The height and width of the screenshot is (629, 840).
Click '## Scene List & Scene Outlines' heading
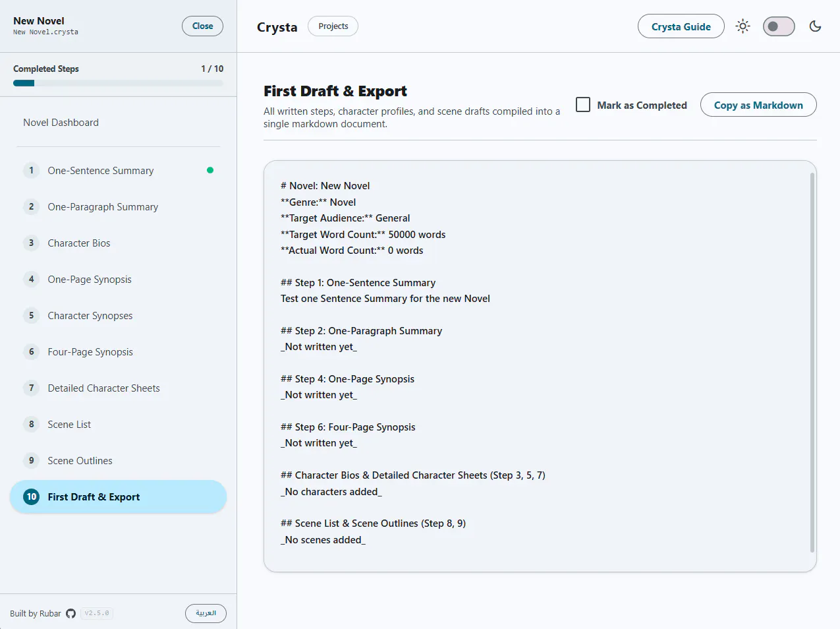pyautogui.click(x=373, y=524)
